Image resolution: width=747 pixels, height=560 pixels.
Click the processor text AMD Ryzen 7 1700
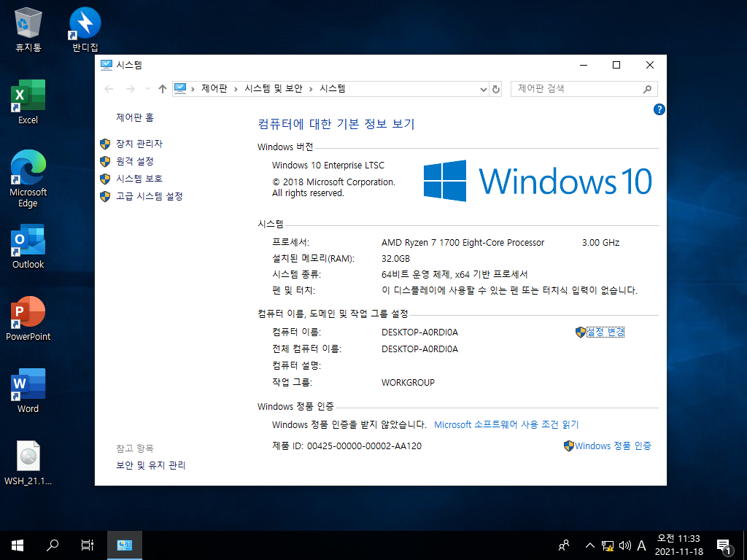tap(462, 243)
